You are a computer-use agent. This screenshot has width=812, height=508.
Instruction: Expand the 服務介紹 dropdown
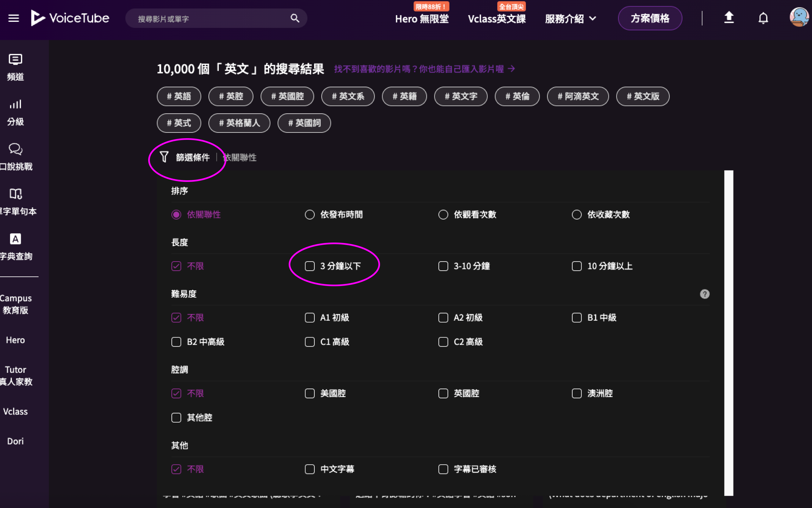[570, 19]
